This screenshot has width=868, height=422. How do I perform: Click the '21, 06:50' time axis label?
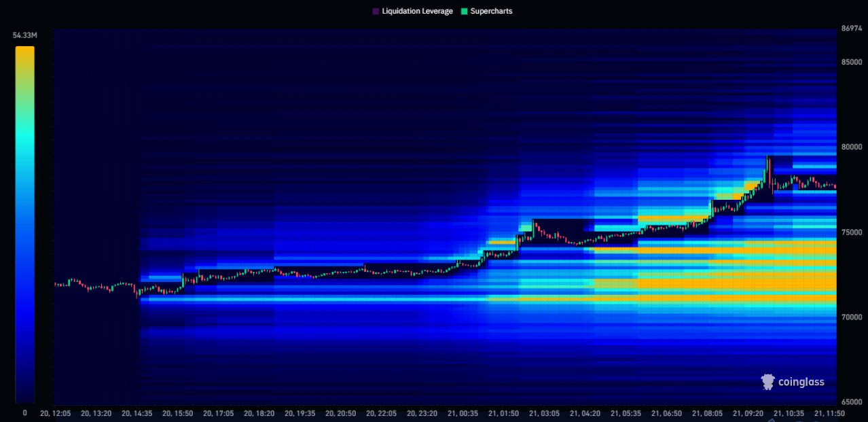pyautogui.click(x=667, y=412)
